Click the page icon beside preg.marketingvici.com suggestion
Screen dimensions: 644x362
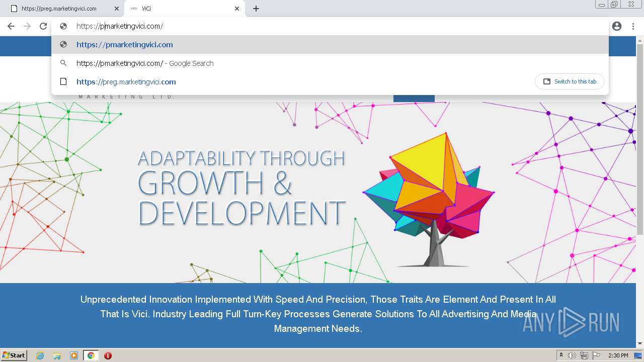click(x=63, y=81)
